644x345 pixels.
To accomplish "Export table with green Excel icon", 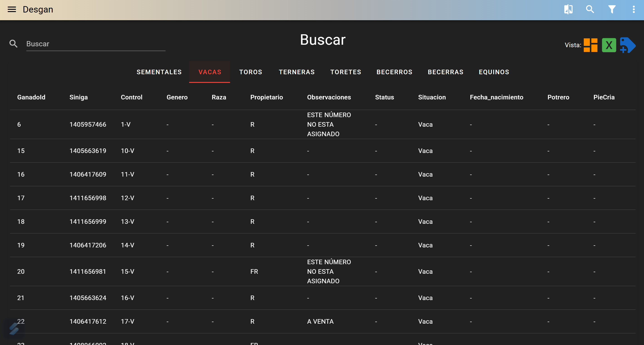I will click(609, 45).
